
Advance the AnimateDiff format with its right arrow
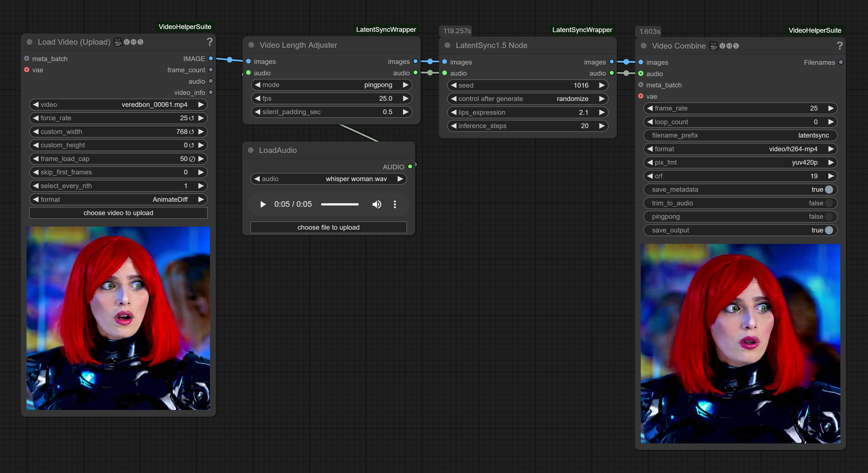[201, 199]
